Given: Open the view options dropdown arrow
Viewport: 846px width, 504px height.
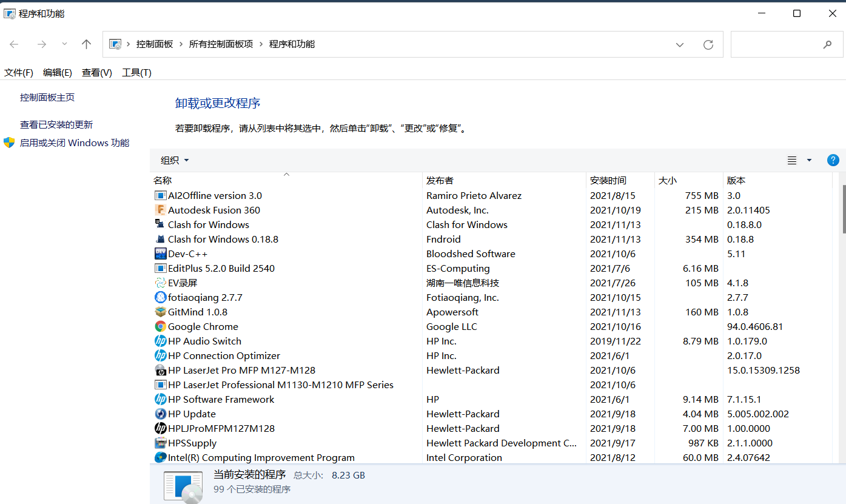Looking at the screenshot, I should [x=809, y=160].
